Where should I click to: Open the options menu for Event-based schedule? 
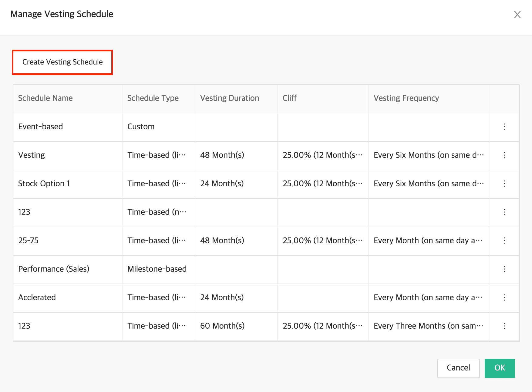(x=504, y=127)
